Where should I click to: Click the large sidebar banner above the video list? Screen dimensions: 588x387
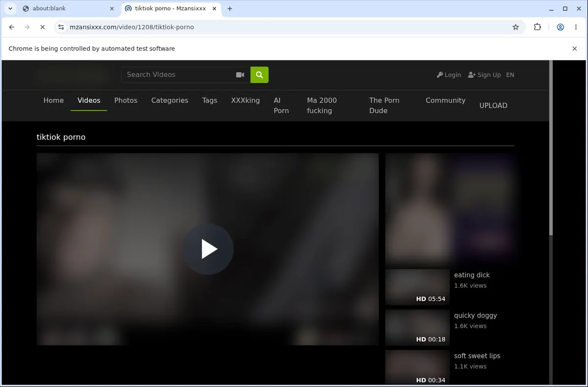[450, 209]
